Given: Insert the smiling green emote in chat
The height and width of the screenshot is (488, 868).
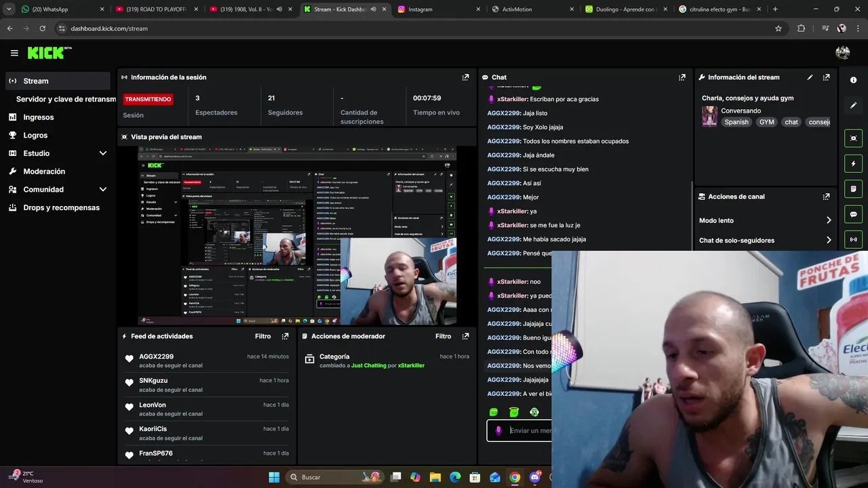Looking at the screenshot, I should pos(494,412).
